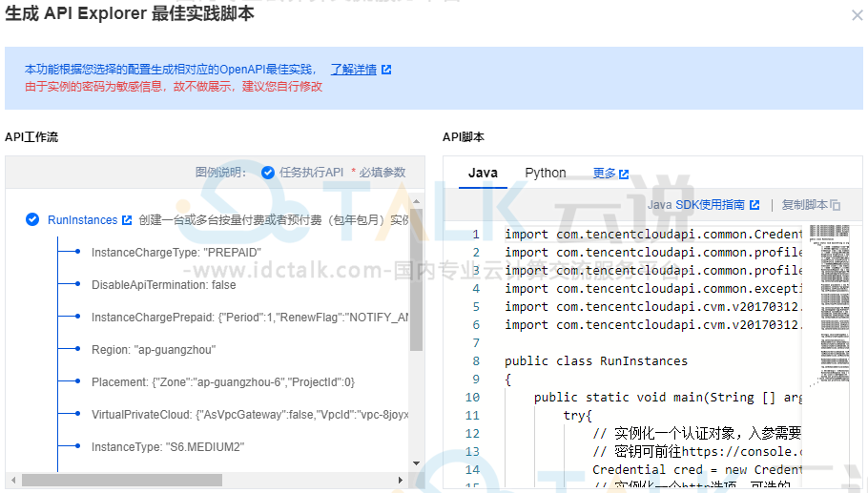Select the InstanceChargePrepaid parameter row
The height and width of the screenshot is (493, 868).
[x=250, y=318]
